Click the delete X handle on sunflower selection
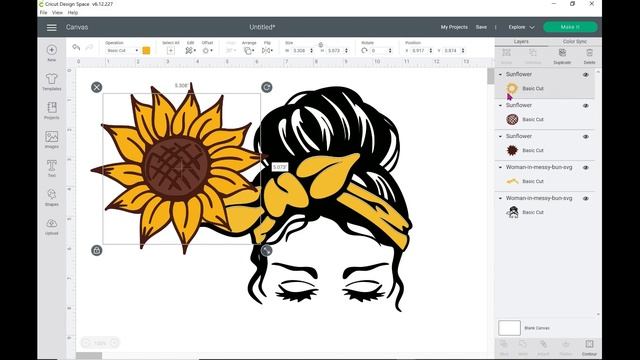640x360 pixels. click(x=97, y=87)
